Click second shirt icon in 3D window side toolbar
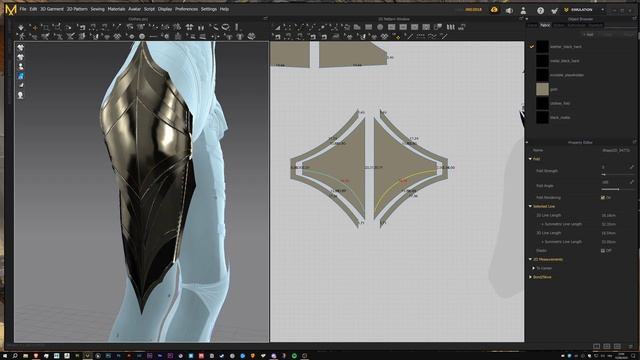640x360 pixels. [x=20, y=57]
